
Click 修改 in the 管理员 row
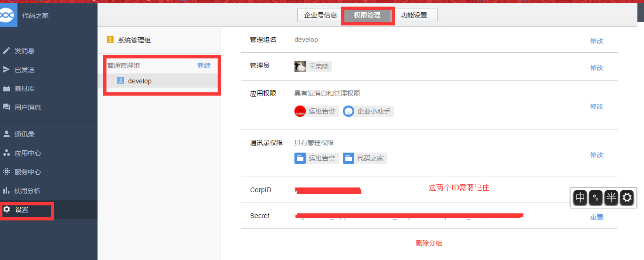click(596, 68)
